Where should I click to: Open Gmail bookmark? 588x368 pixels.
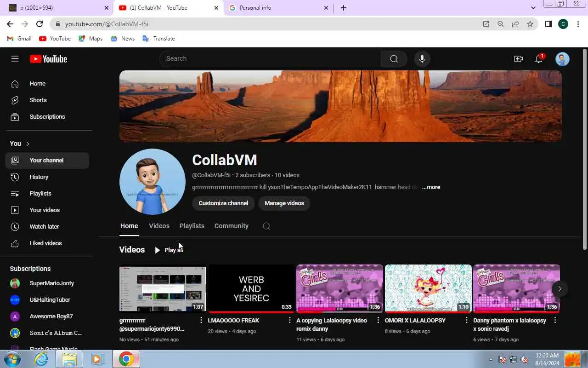pyautogui.click(x=19, y=39)
